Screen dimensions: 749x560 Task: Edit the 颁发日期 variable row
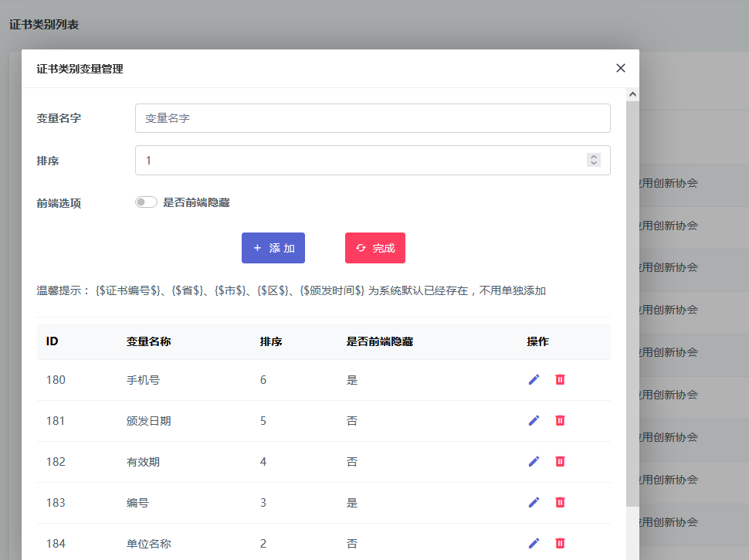[x=534, y=420]
